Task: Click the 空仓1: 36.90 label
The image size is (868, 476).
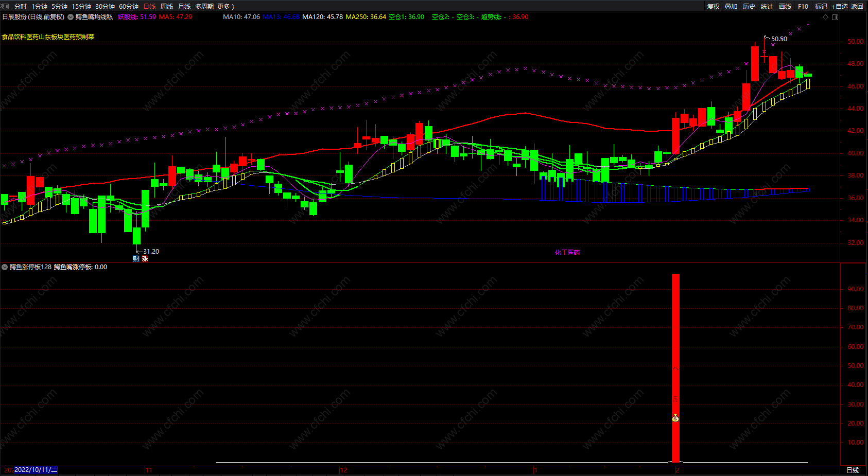Action: click(x=407, y=17)
